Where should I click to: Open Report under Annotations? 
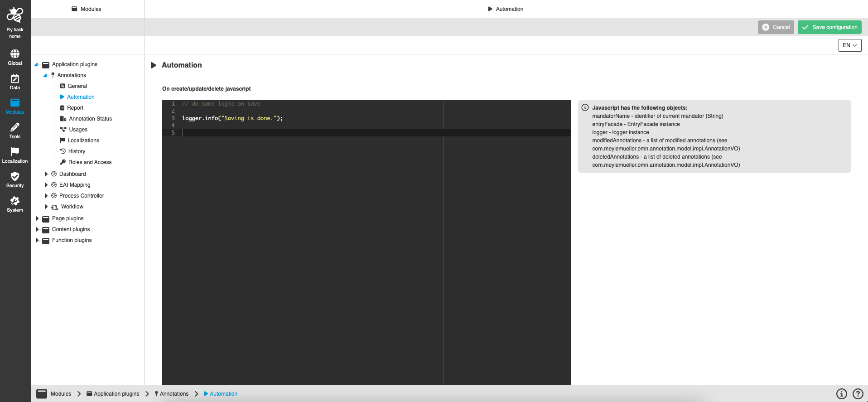75,108
